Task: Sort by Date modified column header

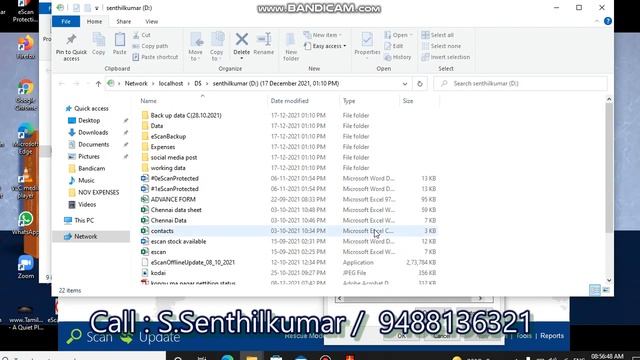Action: [x=289, y=101]
